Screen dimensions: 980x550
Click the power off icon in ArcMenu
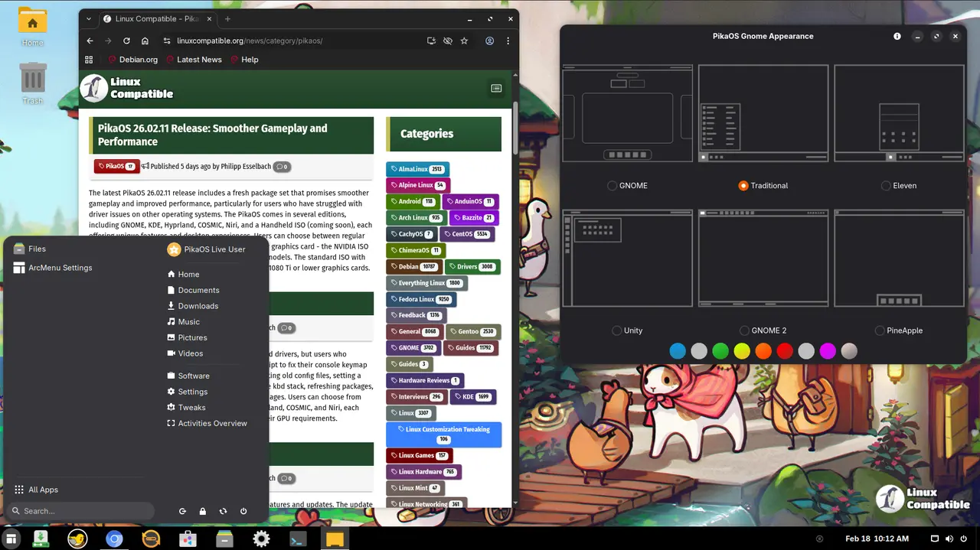[x=243, y=511]
